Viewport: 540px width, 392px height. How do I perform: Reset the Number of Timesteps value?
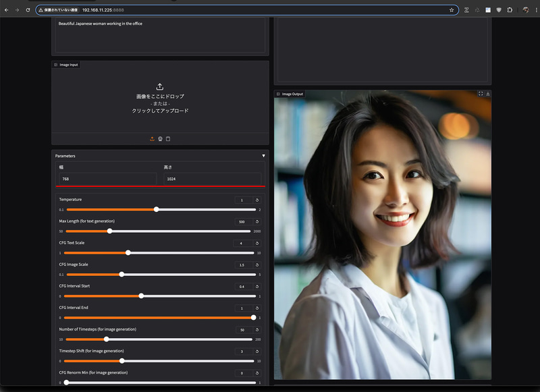[257, 330]
